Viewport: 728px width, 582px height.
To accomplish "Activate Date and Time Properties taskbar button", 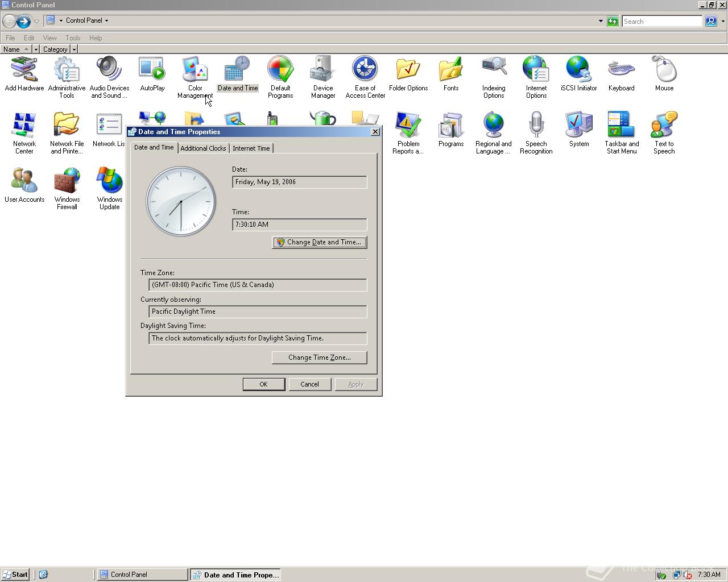I will pos(235,575).
